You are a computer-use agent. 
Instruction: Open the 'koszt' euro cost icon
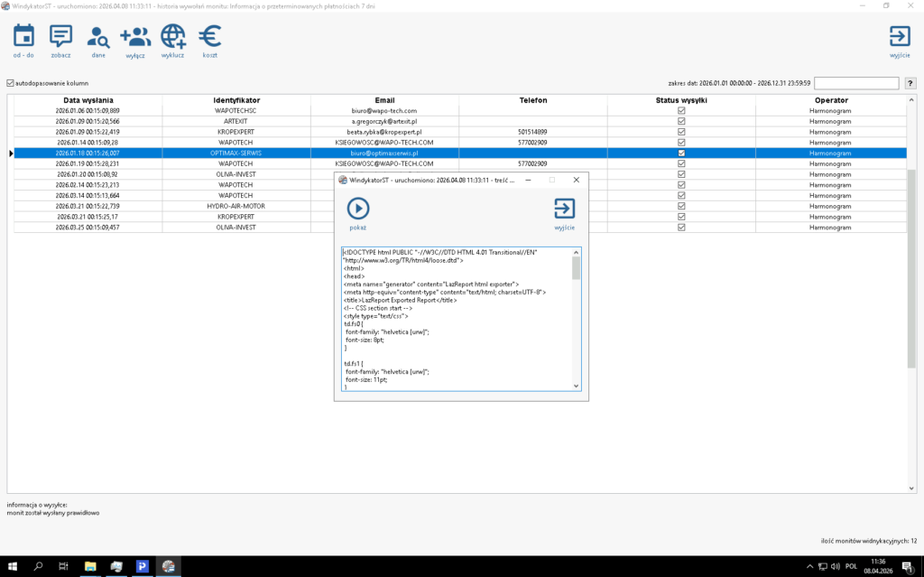[x=209, y=37]
